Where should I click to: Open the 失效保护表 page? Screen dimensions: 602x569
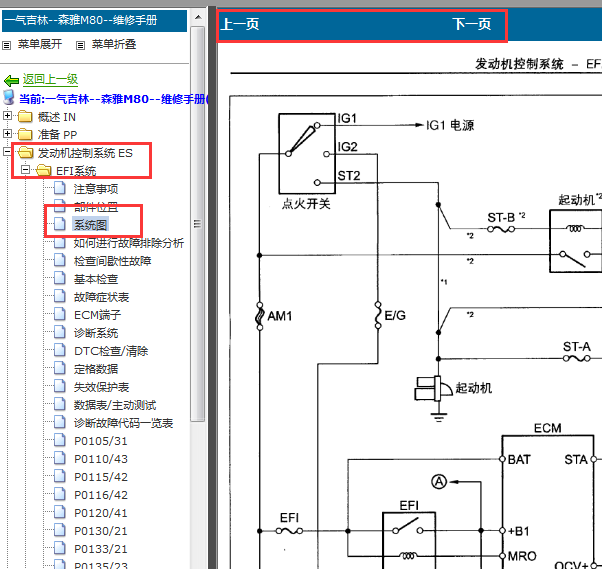[101, 387]
